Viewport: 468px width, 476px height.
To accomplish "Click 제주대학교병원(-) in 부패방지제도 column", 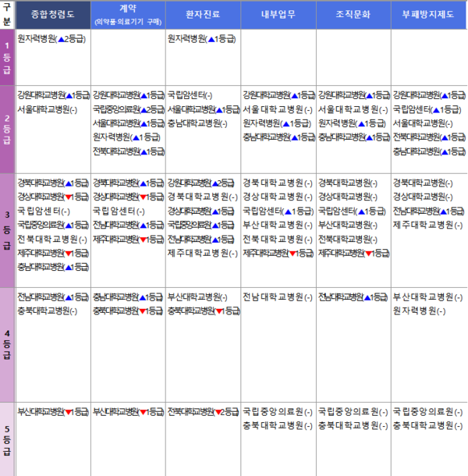I will pyautogui.click(x=428, y=225).
